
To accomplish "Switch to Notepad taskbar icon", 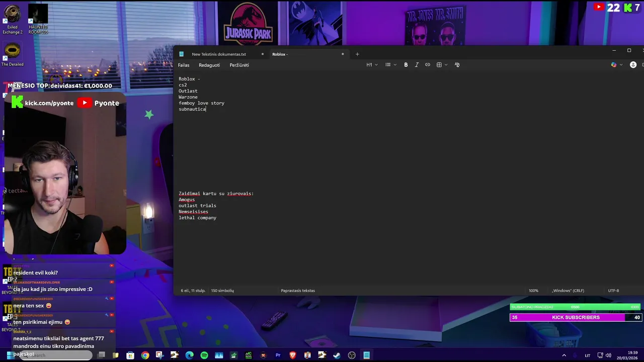I will pyautogui.click(x=366, y=355).
